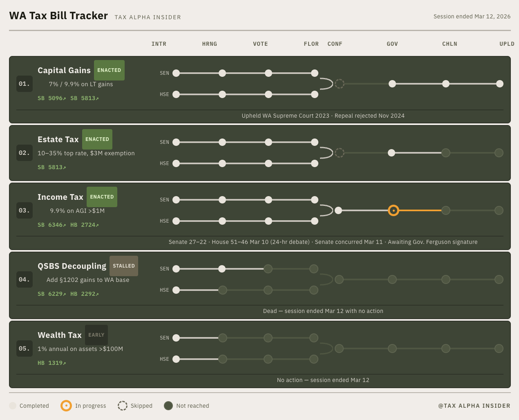Open SB 5813 link under Capital Gains
Viewport: 519px width, 420px height.
pyautogui.click(x=85, y=98)
